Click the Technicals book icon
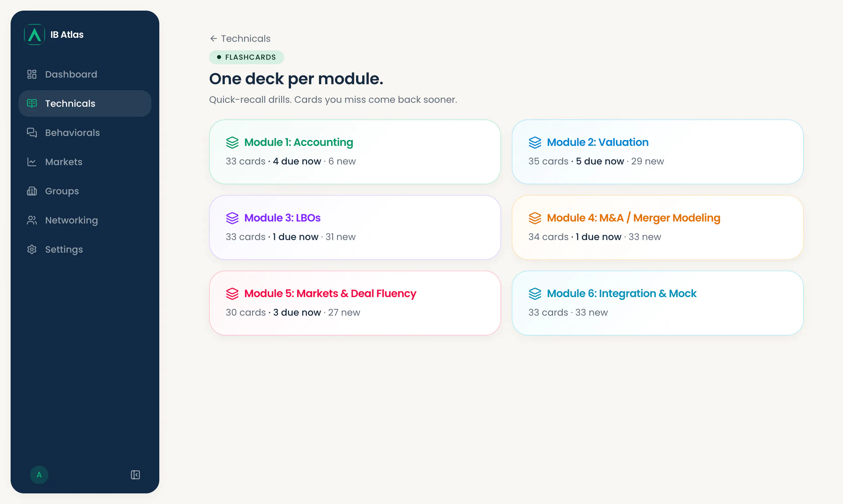 click(32, 103)
